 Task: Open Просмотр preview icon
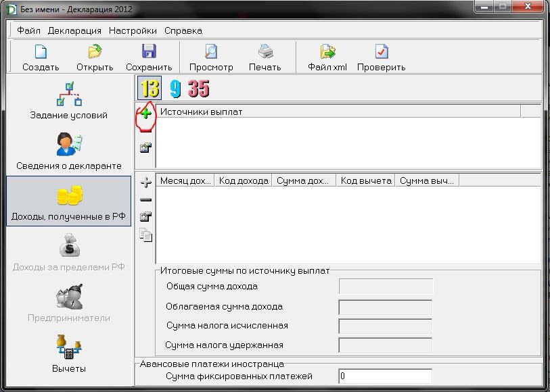[211, 57]
